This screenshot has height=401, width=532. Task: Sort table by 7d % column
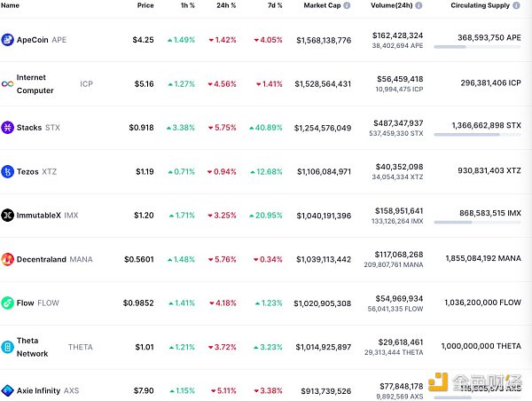pos(274,5)
